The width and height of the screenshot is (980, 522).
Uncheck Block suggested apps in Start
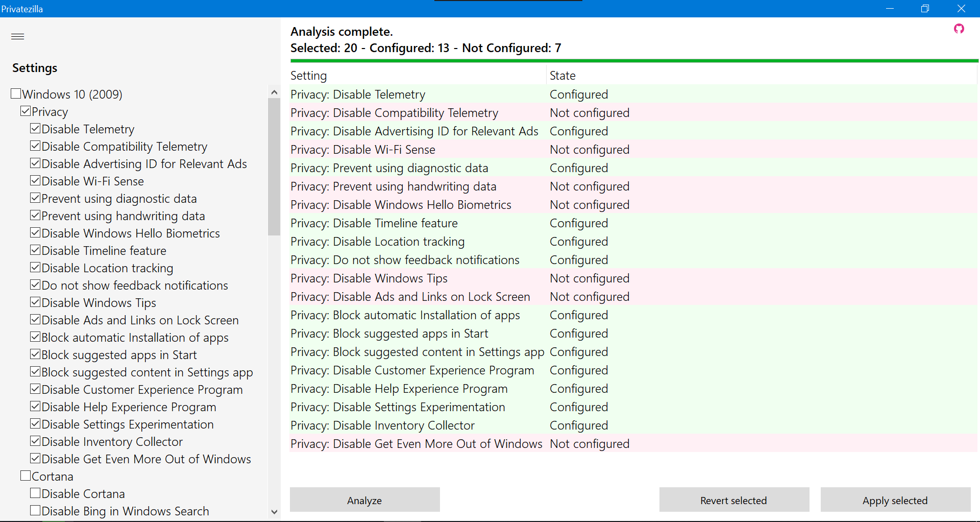pos(35,354)
